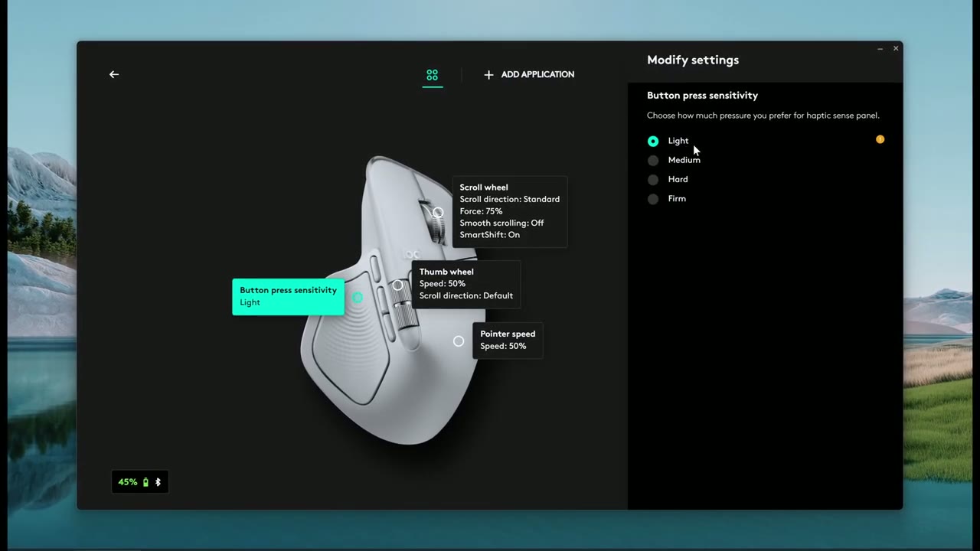Select the Firm sensitivity option
The height and width of the screenshot is (551, 980).
(x=653, y=198)
